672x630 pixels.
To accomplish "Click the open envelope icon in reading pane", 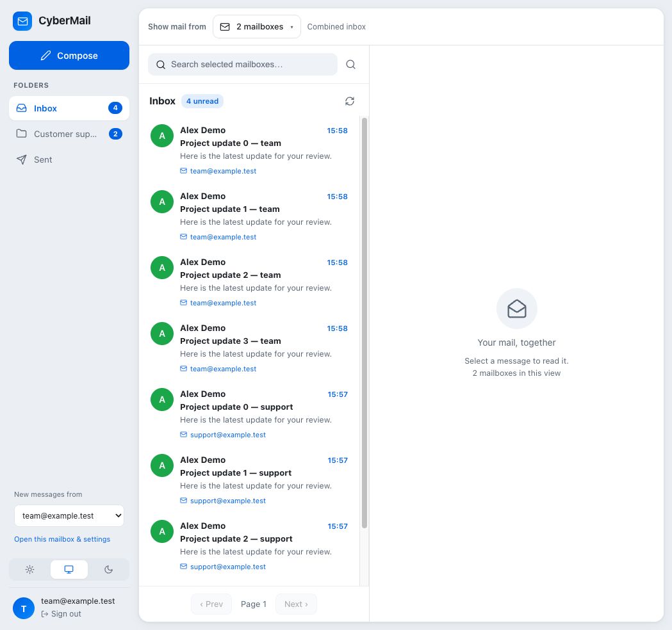I will coord(516,309).
